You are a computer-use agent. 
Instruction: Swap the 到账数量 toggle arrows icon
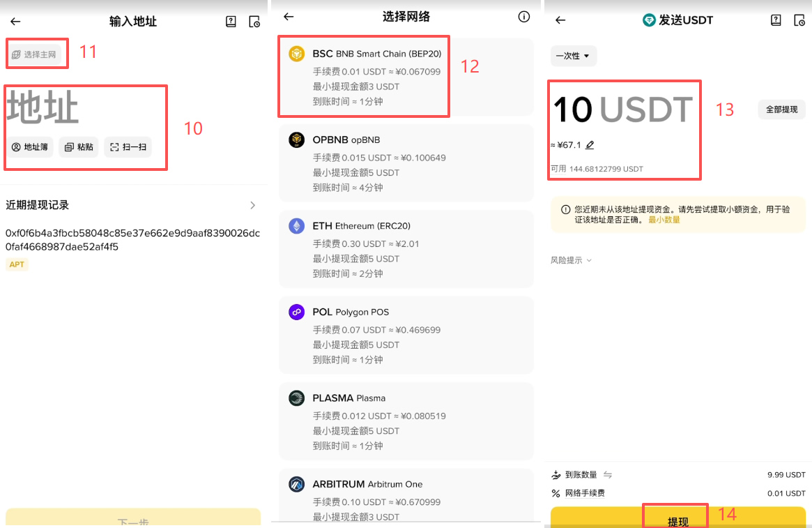608,474
